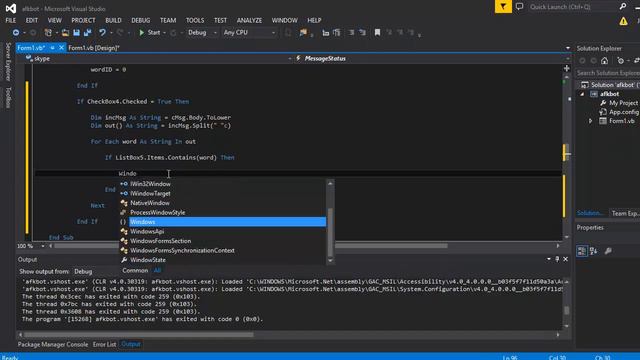Image resolution: width=640 pixels, height=360 pixels.
Task: Open the HELP menu
Action: pyautogui.click(x=314, y=20)
